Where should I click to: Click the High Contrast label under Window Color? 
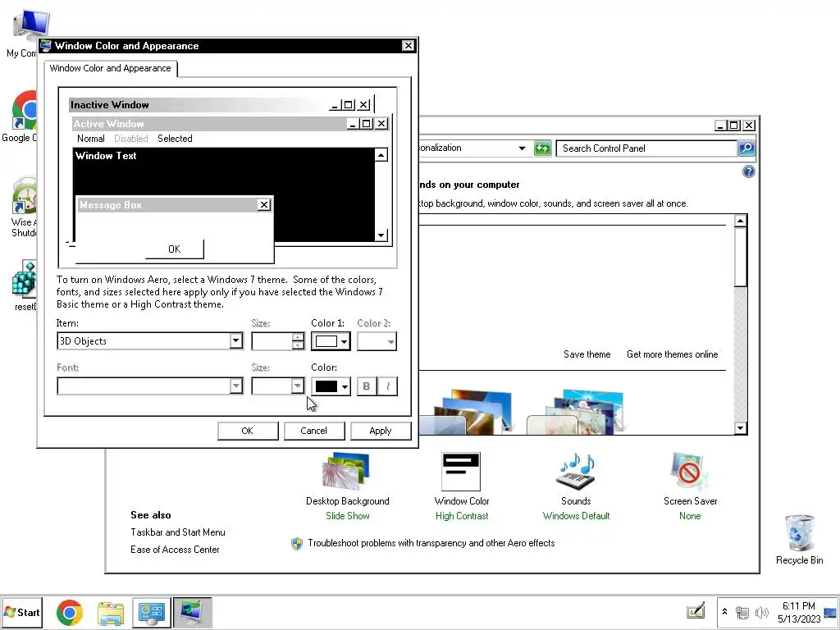tap(462, 516)
